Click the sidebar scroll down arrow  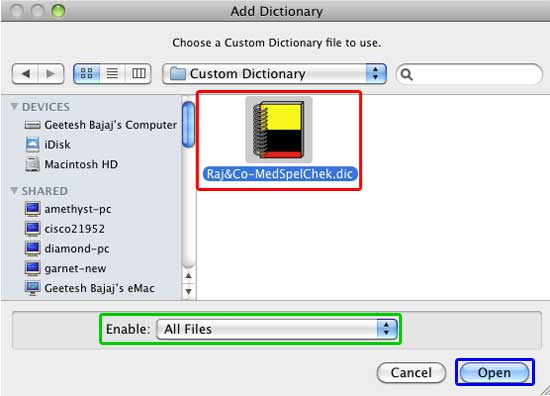coord(188,291)
